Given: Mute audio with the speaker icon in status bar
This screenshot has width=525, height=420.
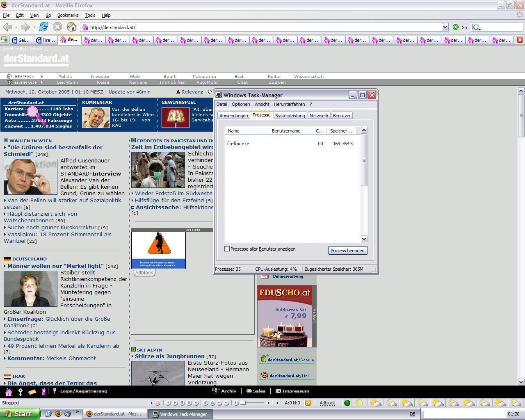Looking at the screenshot, I should pyautogui.click(x=236, y=403).
